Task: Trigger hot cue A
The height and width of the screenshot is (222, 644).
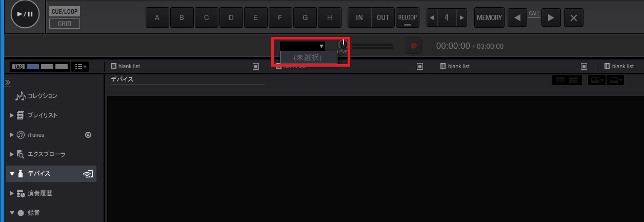Action: [157, 17]
